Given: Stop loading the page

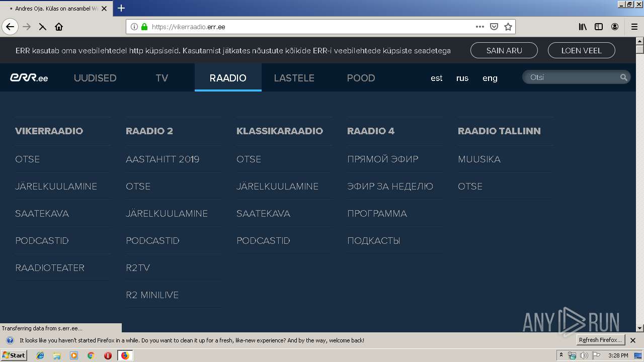Looking at the screenshot, I should (43, 27).
